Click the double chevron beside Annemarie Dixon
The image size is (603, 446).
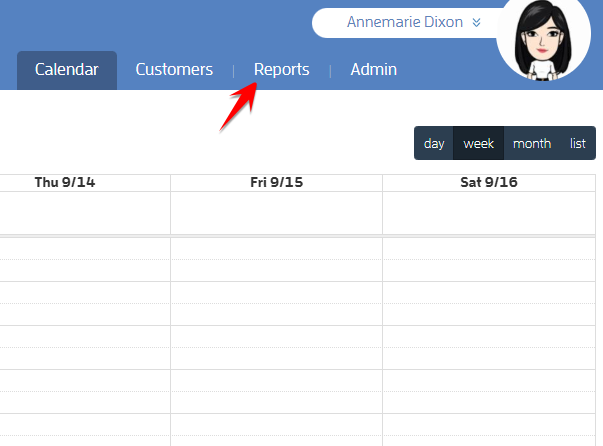(476, 23)
